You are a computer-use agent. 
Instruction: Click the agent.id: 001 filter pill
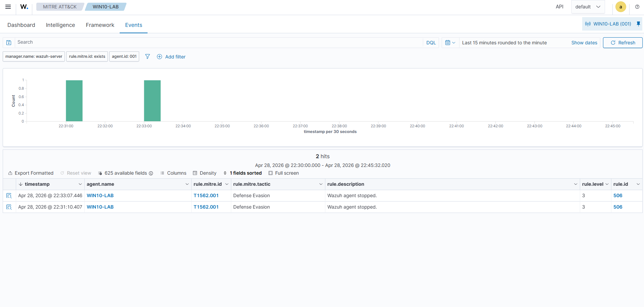(124, 56)
